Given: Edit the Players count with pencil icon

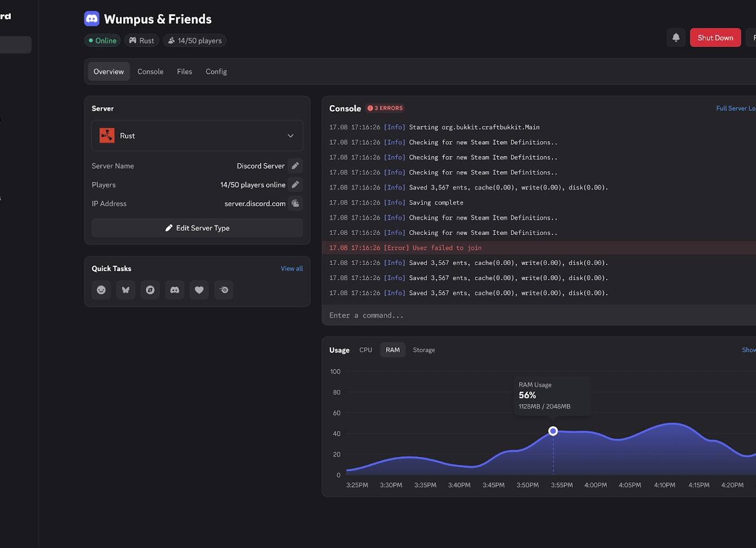Looking at the screenshot, I should [295, 185].
